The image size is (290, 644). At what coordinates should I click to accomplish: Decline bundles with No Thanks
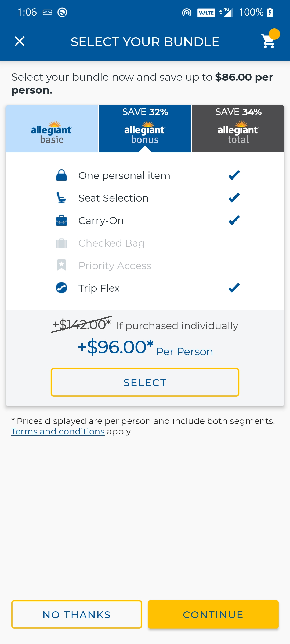coord(77,614)
